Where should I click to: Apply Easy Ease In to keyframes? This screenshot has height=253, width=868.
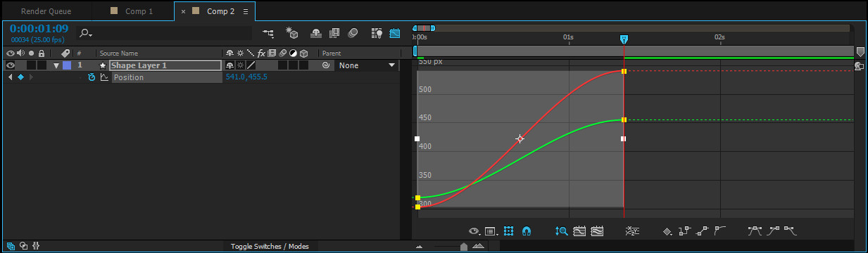click(774, 231)
